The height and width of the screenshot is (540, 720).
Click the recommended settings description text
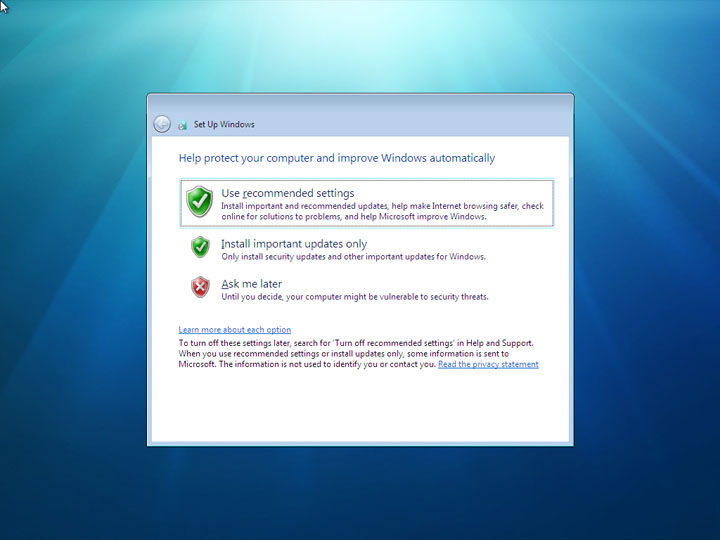pos(382,211)
